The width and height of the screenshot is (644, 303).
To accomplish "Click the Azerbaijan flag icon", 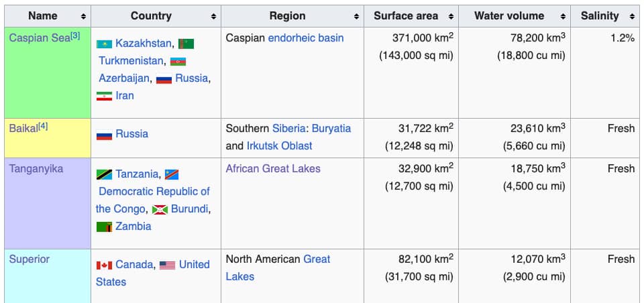I will tap(178, 62).
